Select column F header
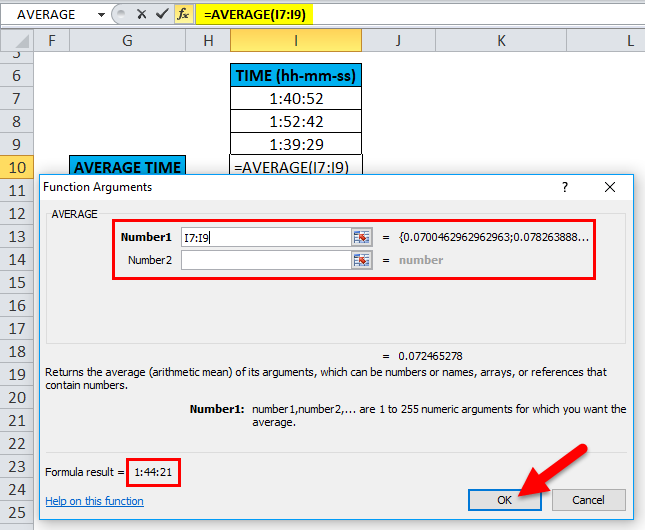Image resolution: width=645 pixels, height=530 pixels. point(51,40)
